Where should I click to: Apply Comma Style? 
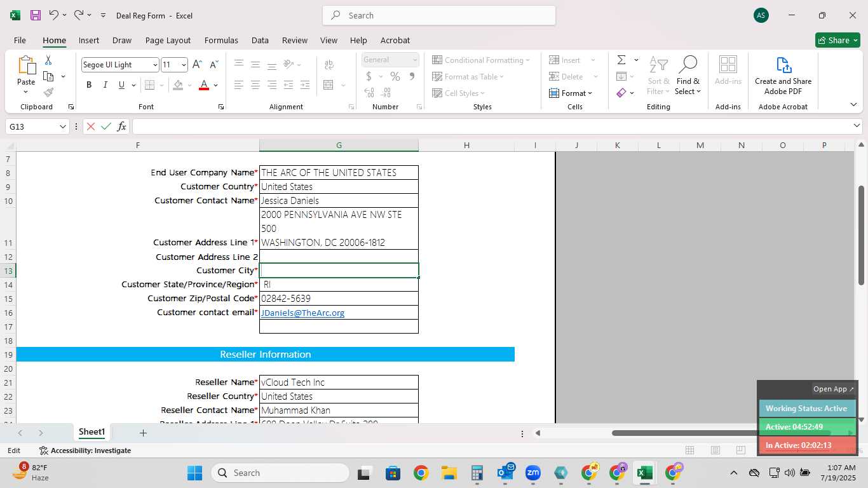(412, 76)
